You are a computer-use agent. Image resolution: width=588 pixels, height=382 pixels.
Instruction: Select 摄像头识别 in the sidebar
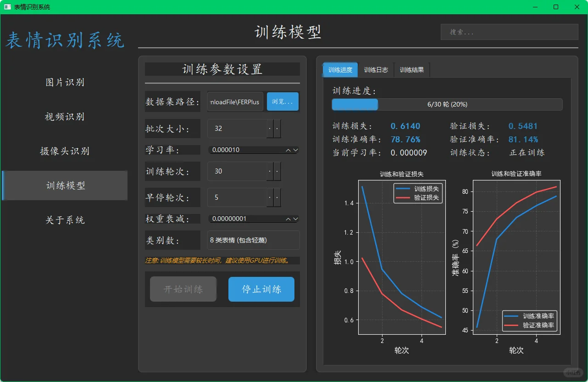click(64, 151)
